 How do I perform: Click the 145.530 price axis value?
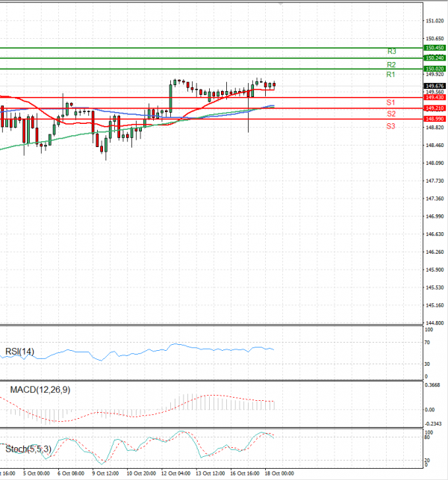pos(435,287)
